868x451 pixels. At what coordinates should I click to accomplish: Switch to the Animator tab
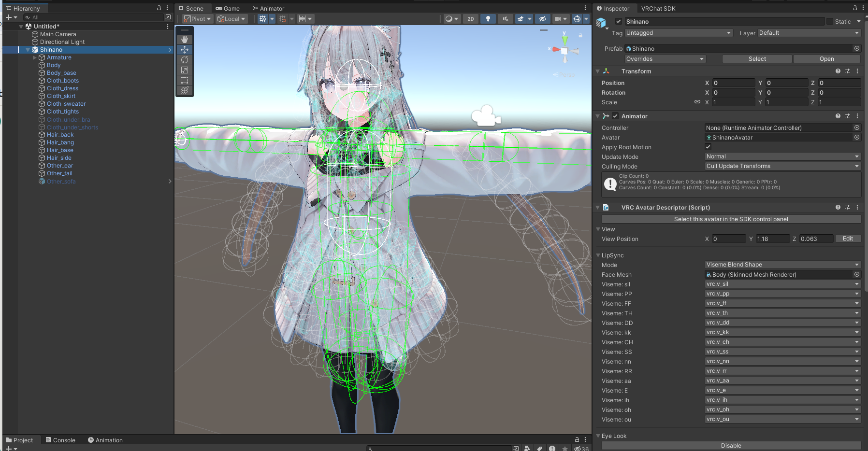click(x=268, y=8)
